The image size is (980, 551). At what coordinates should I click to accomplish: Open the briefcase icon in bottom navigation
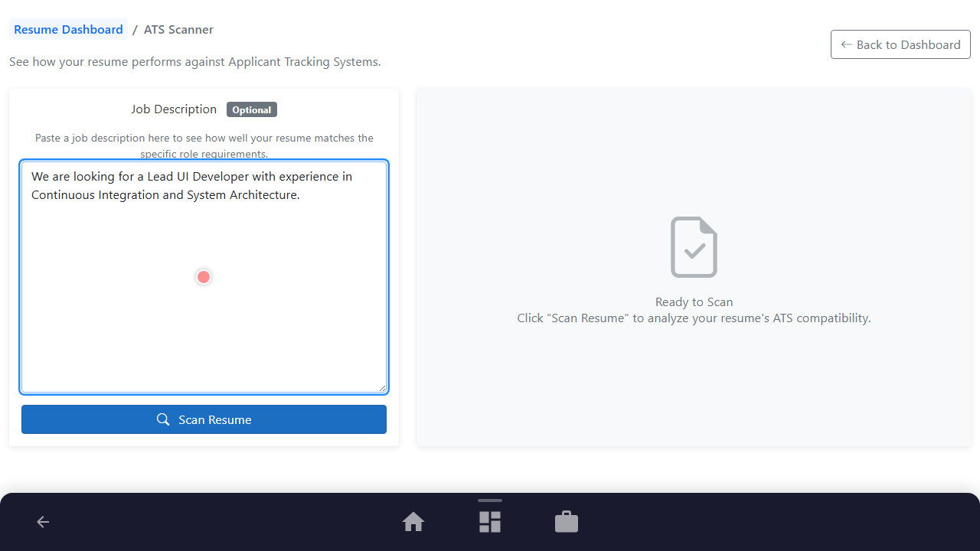(567, 522)
